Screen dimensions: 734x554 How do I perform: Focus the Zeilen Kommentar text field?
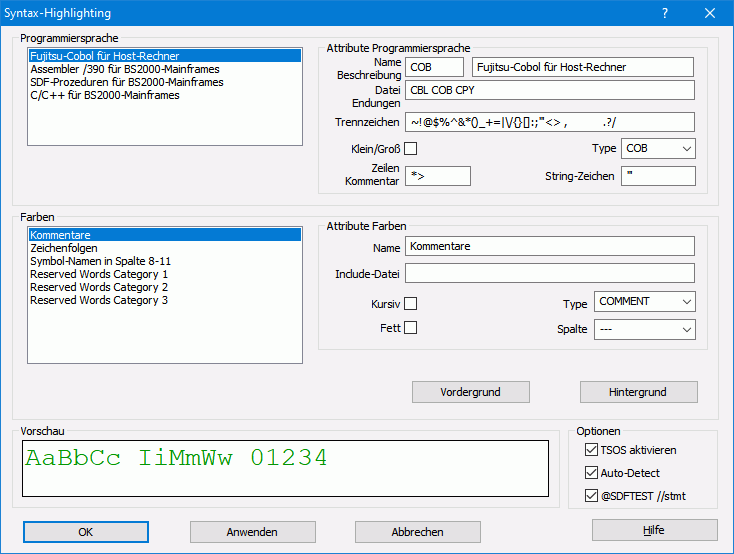(437, 176)
